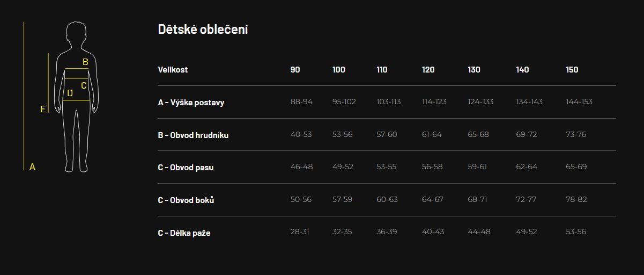Viewport: 644px width, 275px height.
Task: Select size 90 column header
Action: tap(295, 70)
